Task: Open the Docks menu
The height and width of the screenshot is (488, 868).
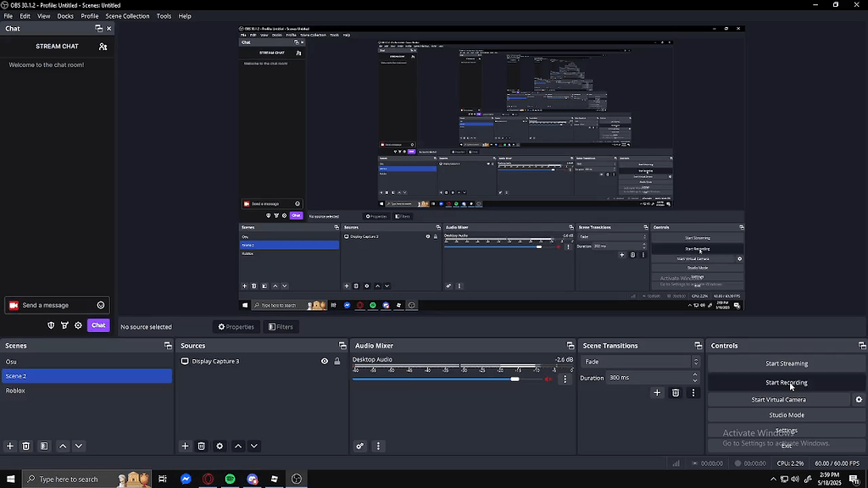Action: click(65, 16)
